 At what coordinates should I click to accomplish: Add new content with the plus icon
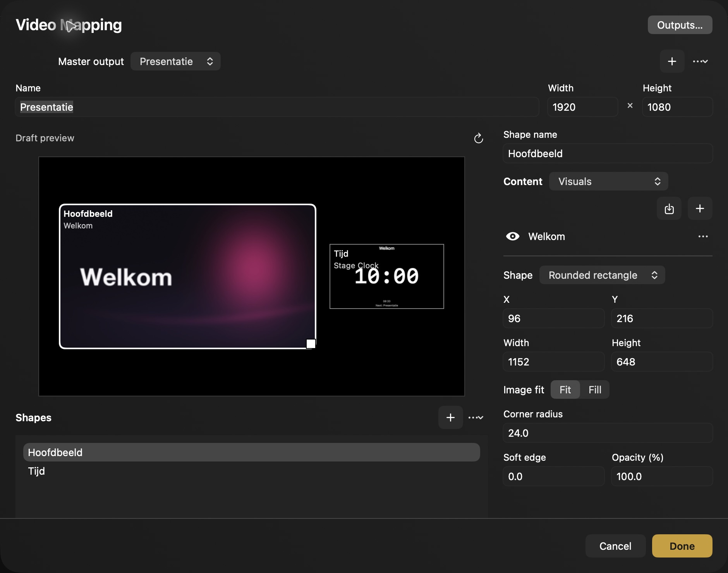[x=700, y=209]
